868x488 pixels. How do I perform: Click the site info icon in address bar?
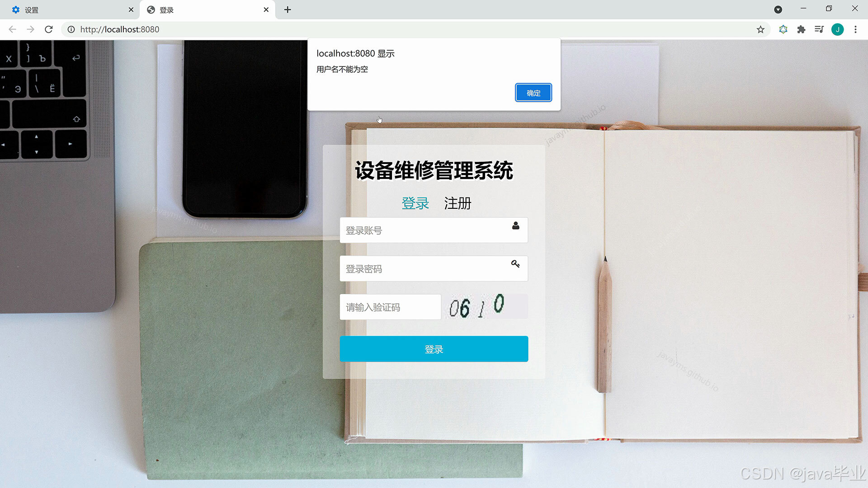(x=71, y=29)
